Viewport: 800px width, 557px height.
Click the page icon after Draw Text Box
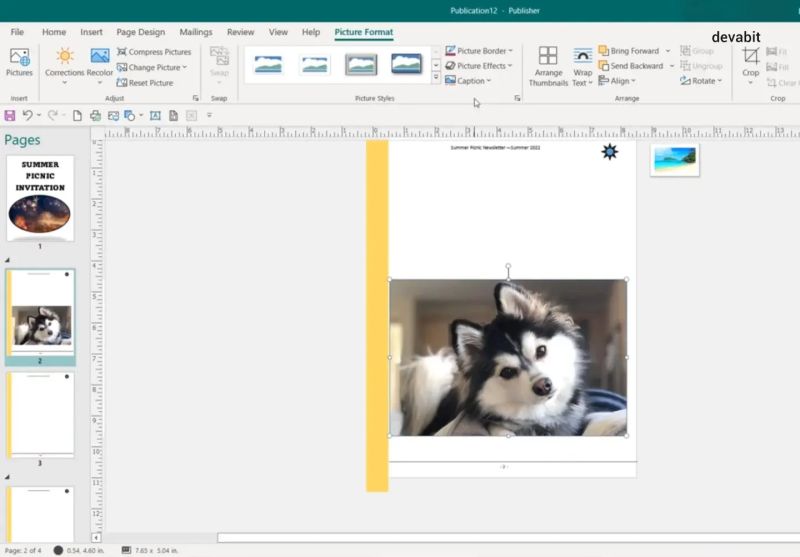click(x=173, y=116)
